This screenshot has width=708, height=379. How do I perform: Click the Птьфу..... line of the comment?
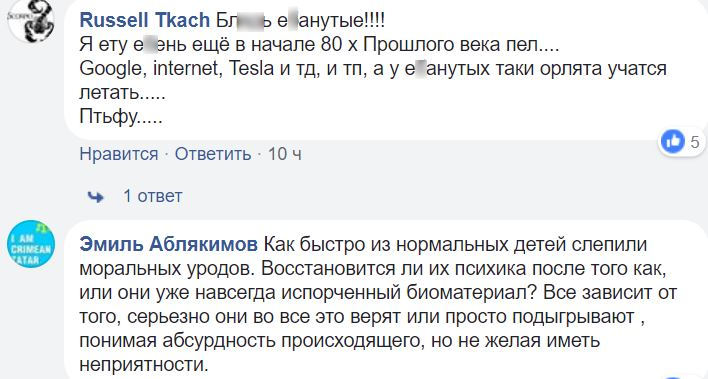tap(121, 117)
